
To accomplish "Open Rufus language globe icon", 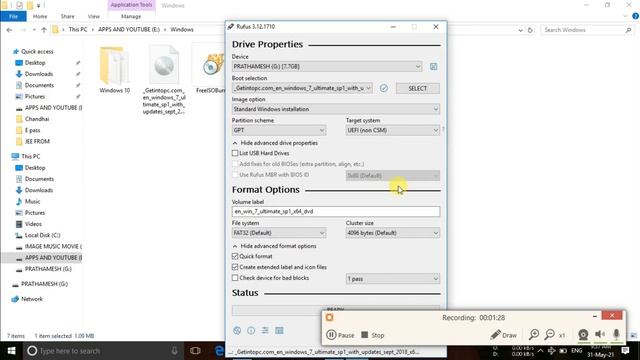I will [237, 331].
